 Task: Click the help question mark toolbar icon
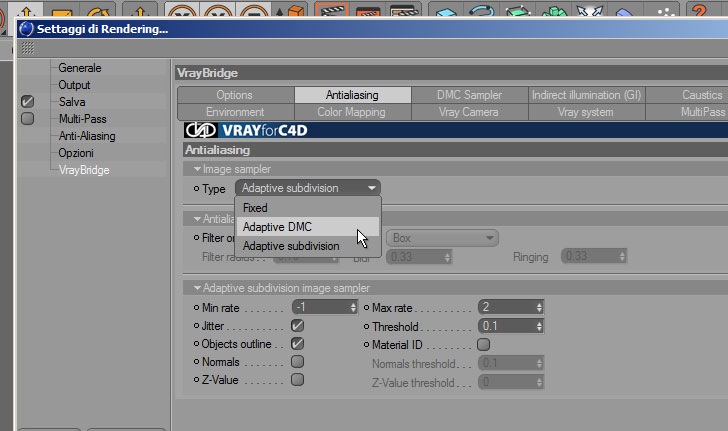pyautogui.click(x=698, y=9)
